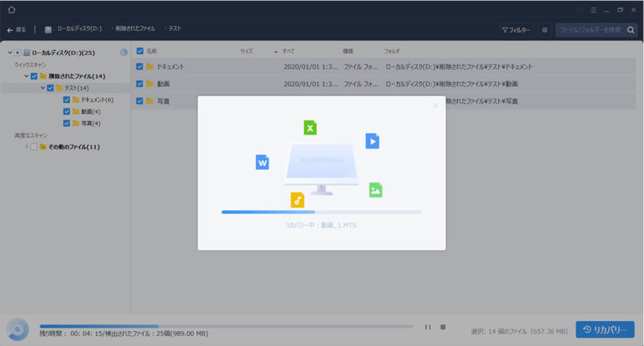Select 削除されたファイル breadcrumb
Image resolution: width=644 pixels, height=346 pixels.
click(x=135, y=29)
